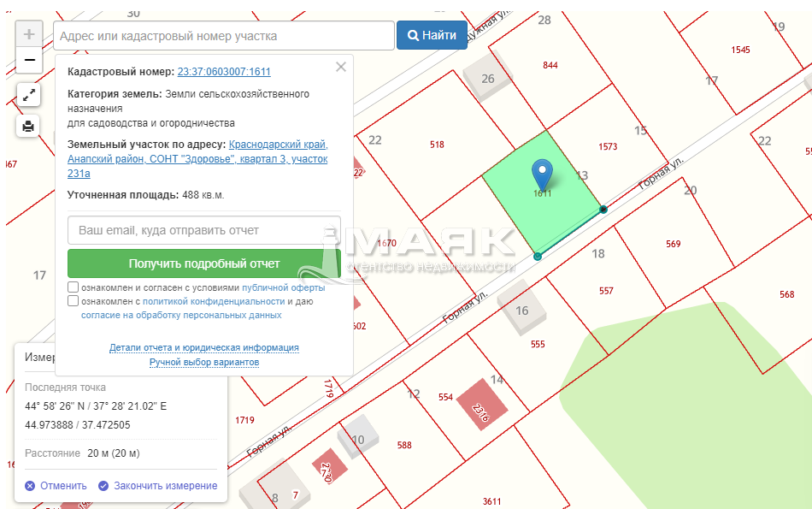Viewport: 812px width, 509px height.
Task: Click the measurement endpoint on Горная ул.
Action: coord(603,209)
